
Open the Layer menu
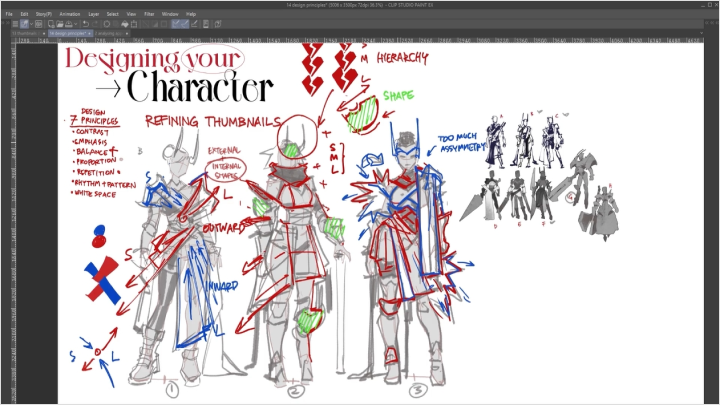coord(94,14)
